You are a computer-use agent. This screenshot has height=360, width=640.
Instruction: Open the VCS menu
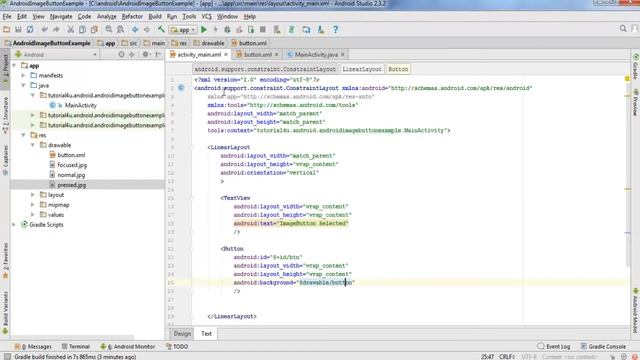coord(207,17)
